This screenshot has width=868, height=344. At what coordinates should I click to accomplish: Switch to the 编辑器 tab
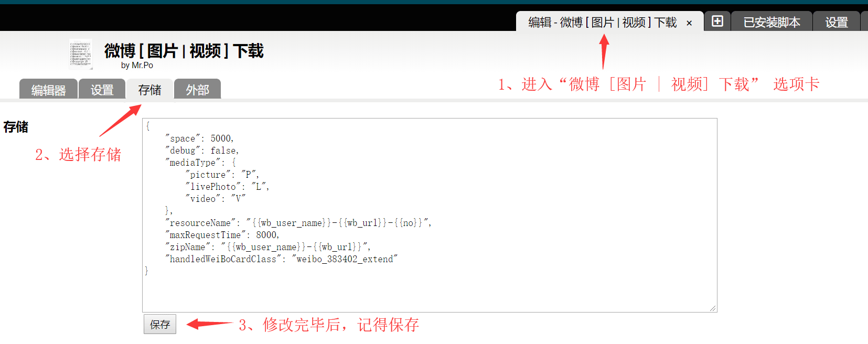pos(49,90)
